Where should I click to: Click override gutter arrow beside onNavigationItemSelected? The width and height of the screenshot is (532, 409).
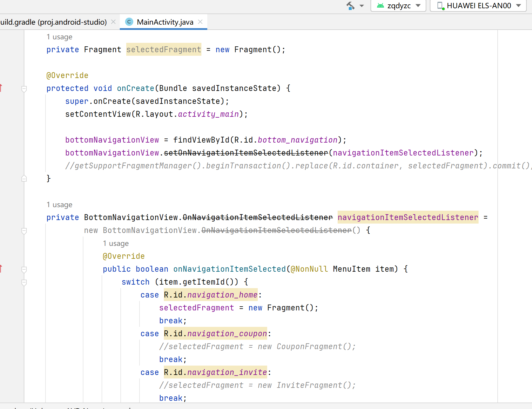[x=1, y=268]
